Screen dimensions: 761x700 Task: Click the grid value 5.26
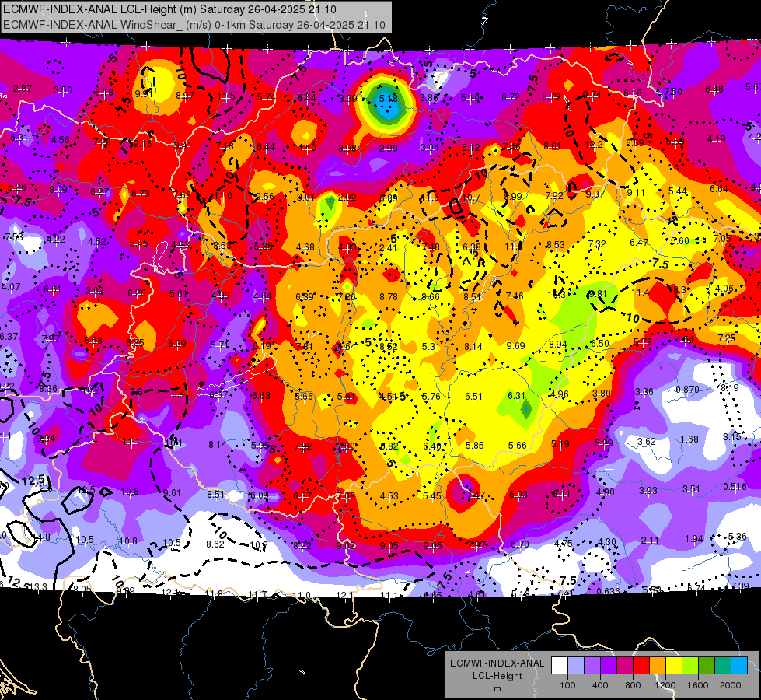point(17,187)
